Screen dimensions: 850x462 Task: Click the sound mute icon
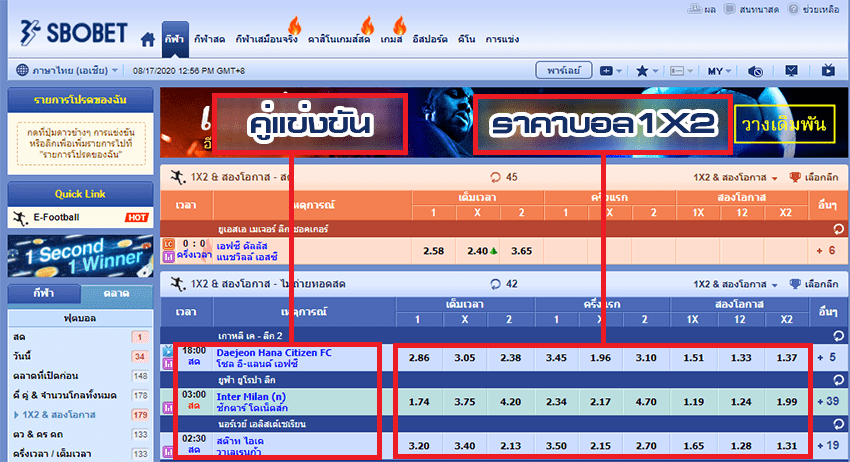coord(755,71)
